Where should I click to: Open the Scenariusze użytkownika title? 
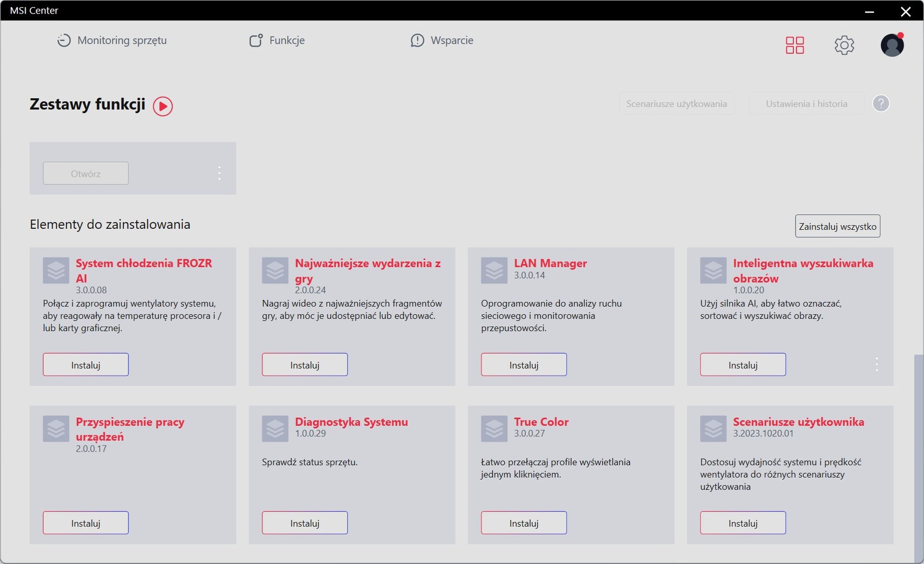(799, 422)
